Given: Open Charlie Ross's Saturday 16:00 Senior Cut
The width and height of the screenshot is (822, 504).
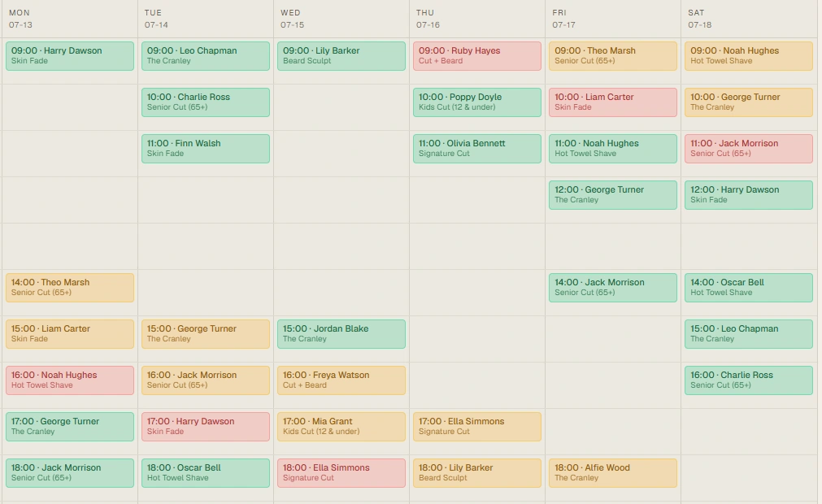Looking at the screenshot, I should 749,380.
